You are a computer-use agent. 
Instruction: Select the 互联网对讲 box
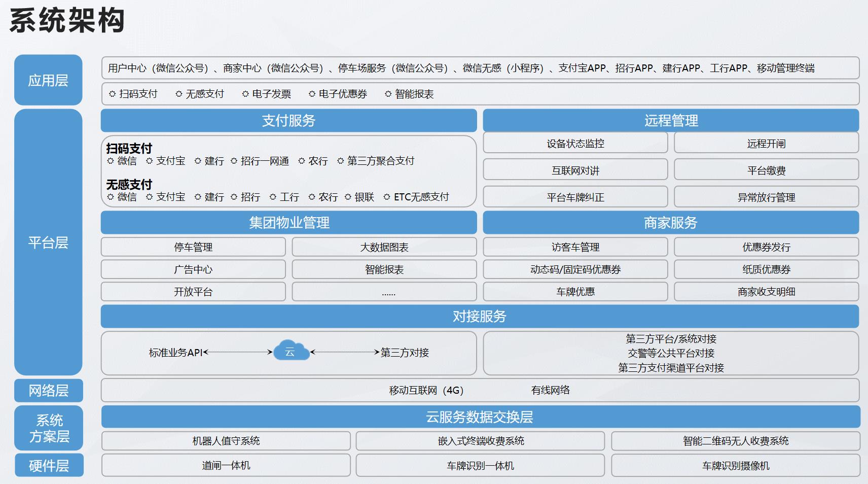coord(575,170)
